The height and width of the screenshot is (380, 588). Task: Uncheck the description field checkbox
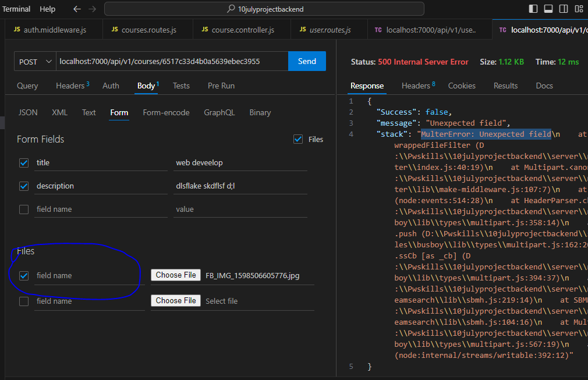pyautogui.click(x=24, y=186)
